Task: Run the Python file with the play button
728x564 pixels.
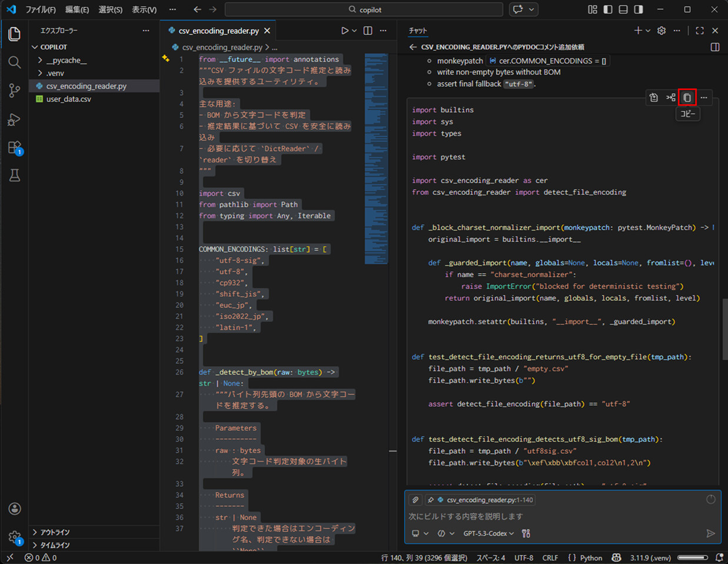Action: pos(344,30)
